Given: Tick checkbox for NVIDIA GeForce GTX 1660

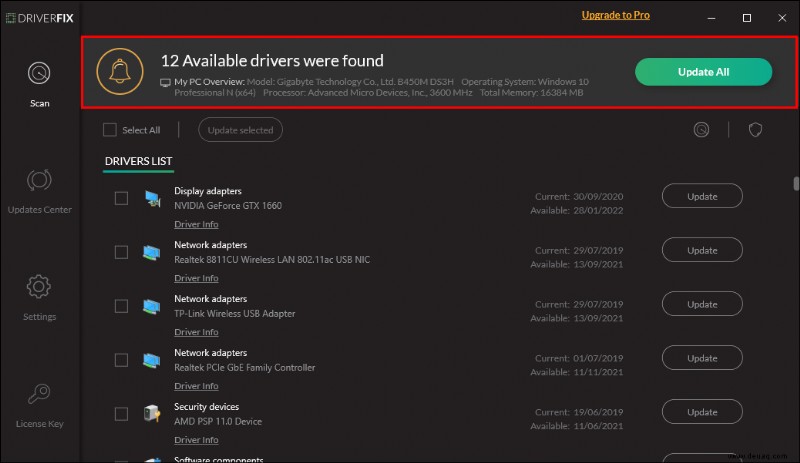Looking at the screenshot, I should click(121, 198).
